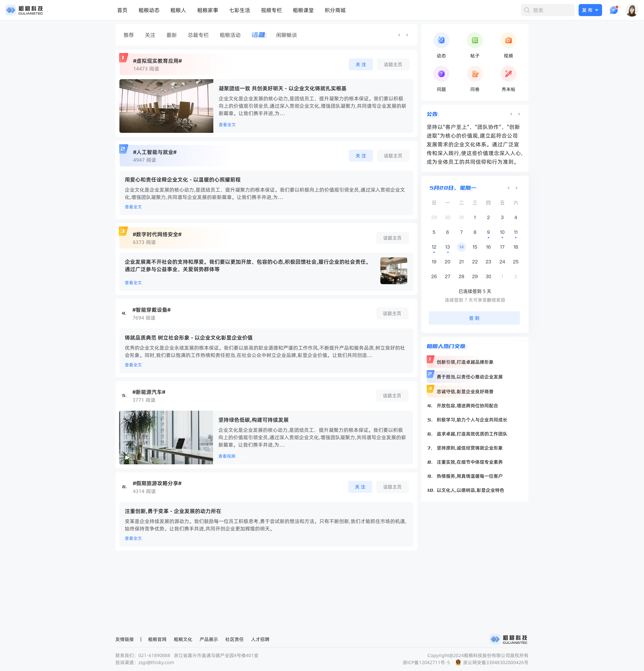Image resolution: width=644 pixels, height=671 pixels.
Task: Click the 动态 post-type icon
Action: point(441,40)
